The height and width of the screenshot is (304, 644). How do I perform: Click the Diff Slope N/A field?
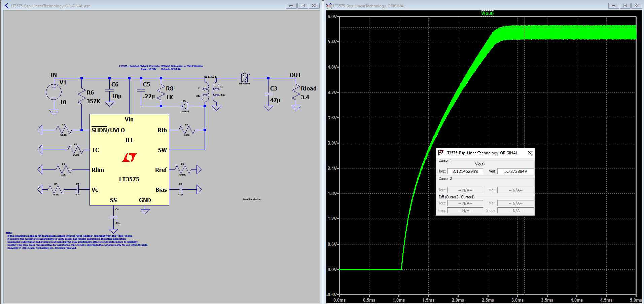(515, 211)
